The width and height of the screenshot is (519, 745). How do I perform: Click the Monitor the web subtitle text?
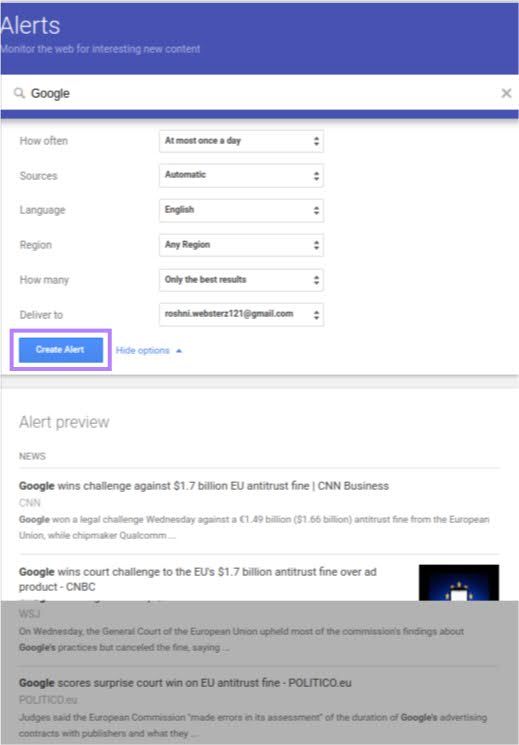pos(100,49)
